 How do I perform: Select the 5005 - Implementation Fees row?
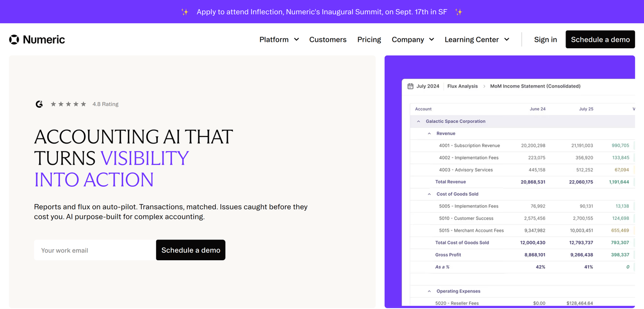point(522,206)
